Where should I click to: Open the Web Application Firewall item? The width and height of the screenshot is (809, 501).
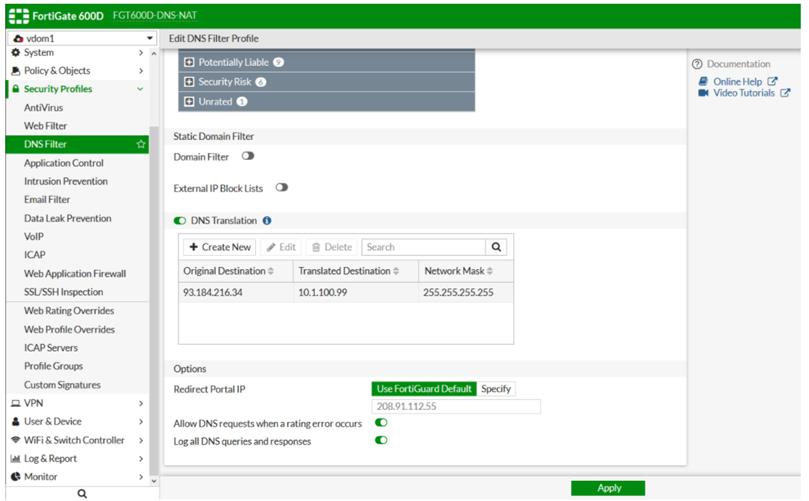point(75,273)
